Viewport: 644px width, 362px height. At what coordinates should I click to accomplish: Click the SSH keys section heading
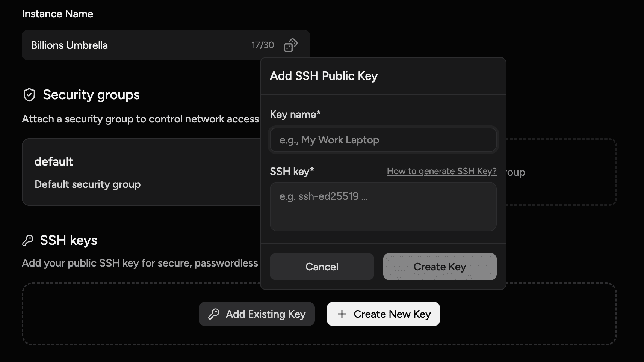(69, 240)
